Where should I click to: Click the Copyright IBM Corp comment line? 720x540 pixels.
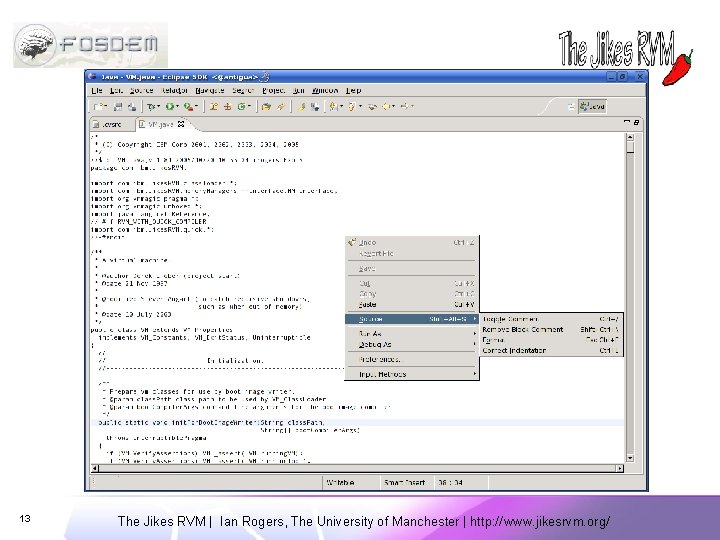click(x=198, y=144)
